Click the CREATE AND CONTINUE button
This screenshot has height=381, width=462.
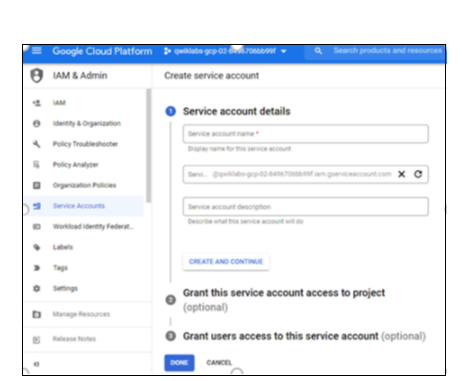coord(226,262)
